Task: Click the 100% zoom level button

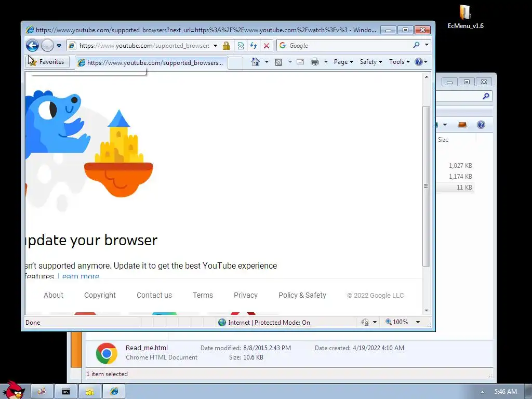Action: click(396, 322)
